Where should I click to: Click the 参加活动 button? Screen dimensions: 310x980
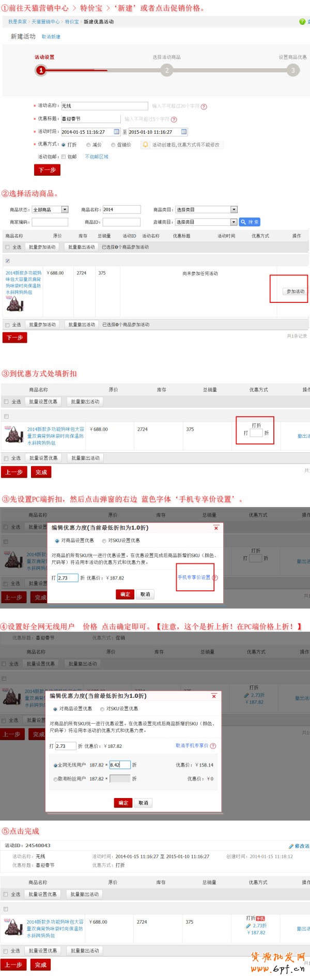[x=295, y=292]
